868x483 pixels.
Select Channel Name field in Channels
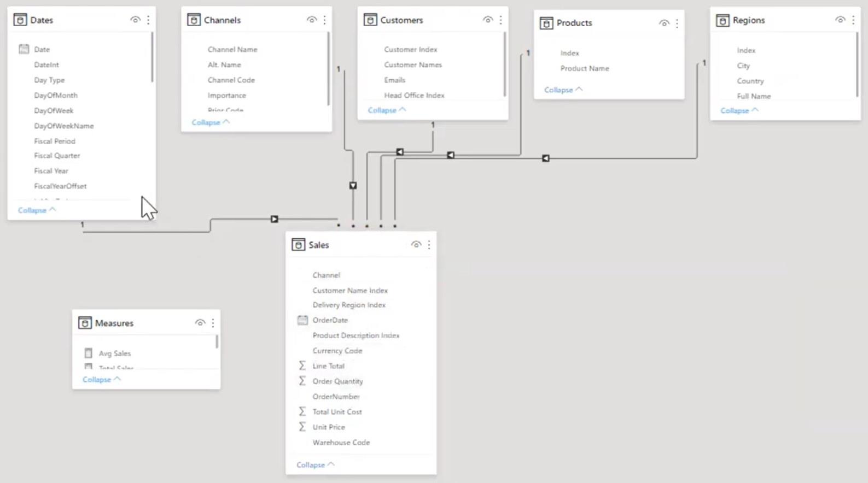232,49
